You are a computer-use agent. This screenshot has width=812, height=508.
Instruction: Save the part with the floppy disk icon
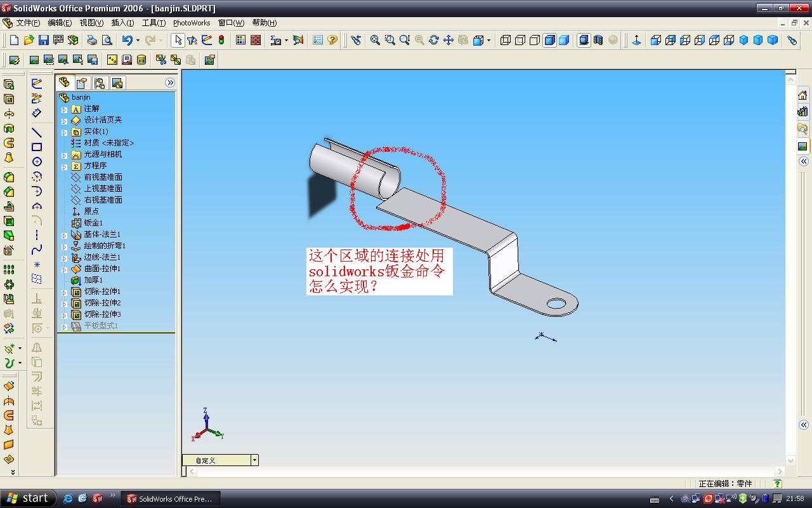coord(43,40)
